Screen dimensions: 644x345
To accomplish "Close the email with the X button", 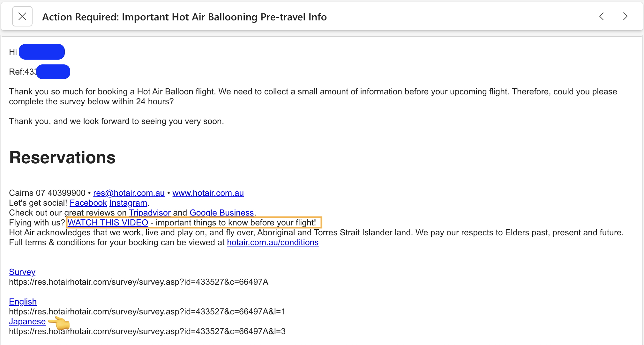I will coord(22,16).
